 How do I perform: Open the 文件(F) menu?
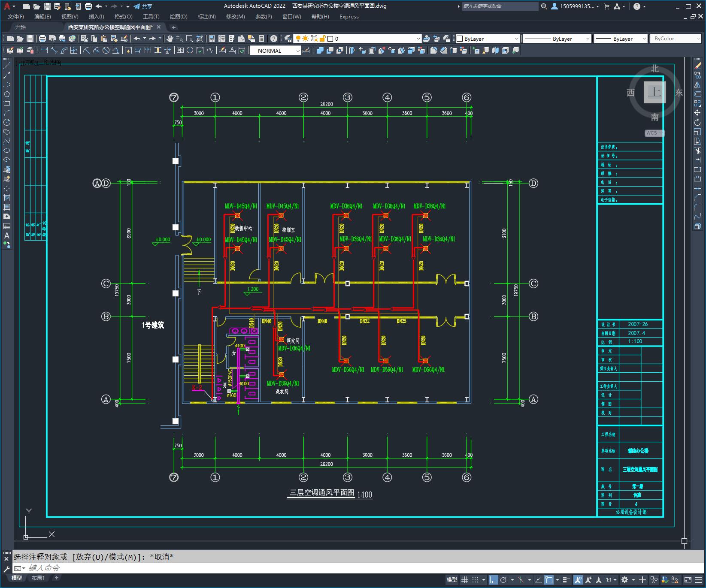16,17
